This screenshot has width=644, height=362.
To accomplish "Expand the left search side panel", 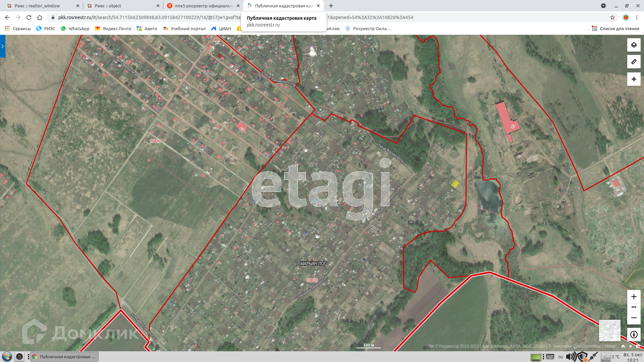I will click(3, 46).
